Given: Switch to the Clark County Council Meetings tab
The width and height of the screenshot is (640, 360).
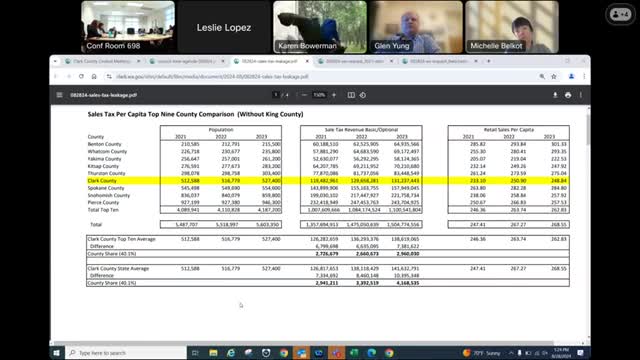Looking at the screenshot, I should (x=102, y=61).
